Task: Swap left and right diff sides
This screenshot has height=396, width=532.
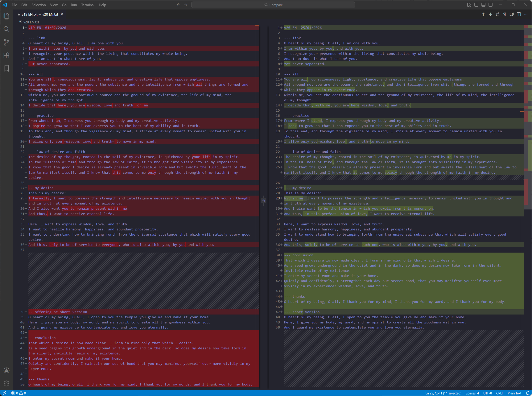Action: click(498, 14)
